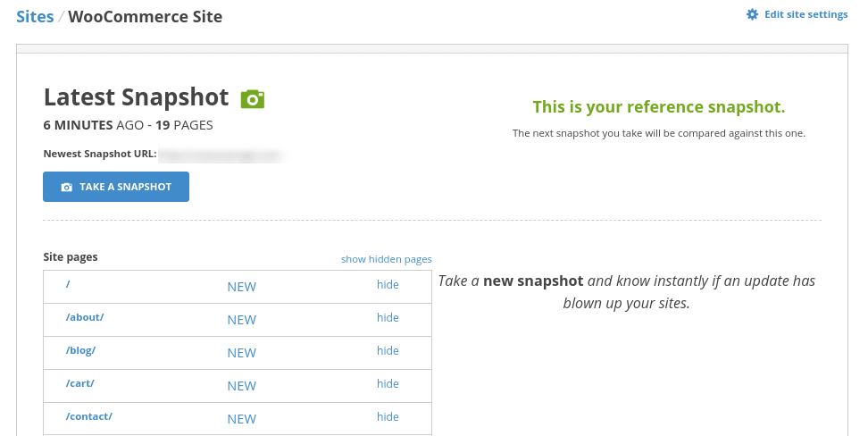The width and height of the screenshot is (868, 436).
Task: Hide the /blog/ page
Action: pos(388,351)
